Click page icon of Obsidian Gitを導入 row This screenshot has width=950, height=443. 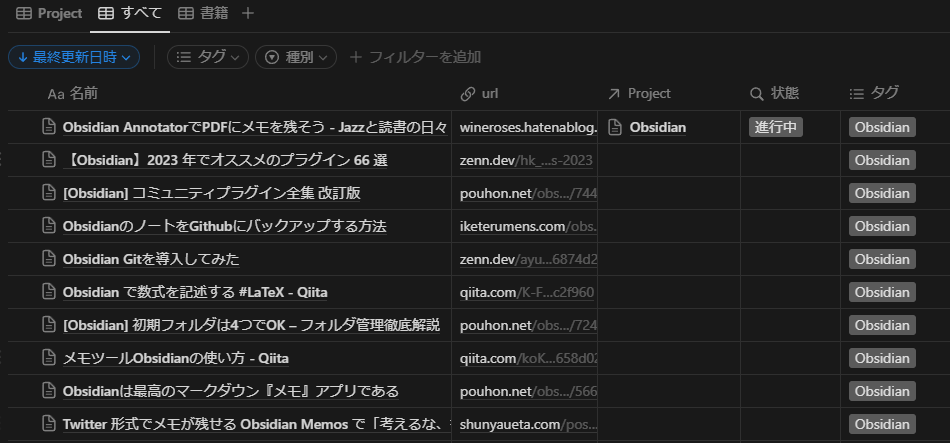pyautogui.click(x=48, y=259)
